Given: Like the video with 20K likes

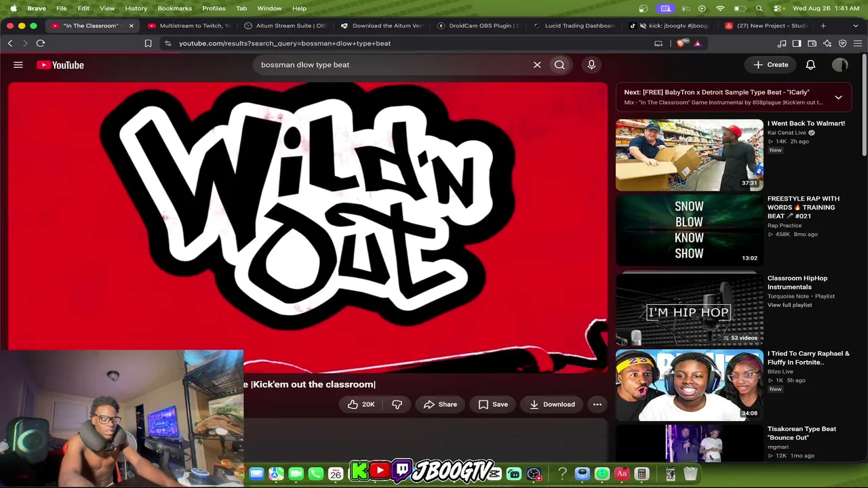Looking at the screenshot, I should coord(361,405).
